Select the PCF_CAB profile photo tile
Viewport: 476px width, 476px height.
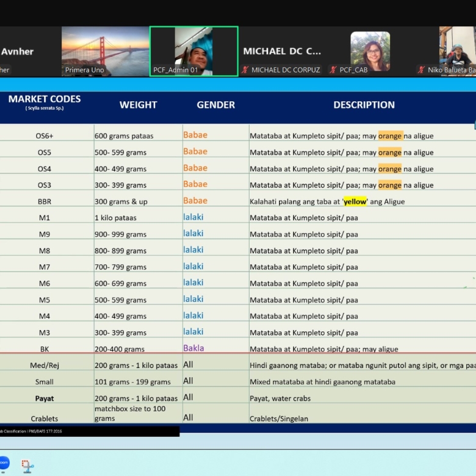point(370,51)
